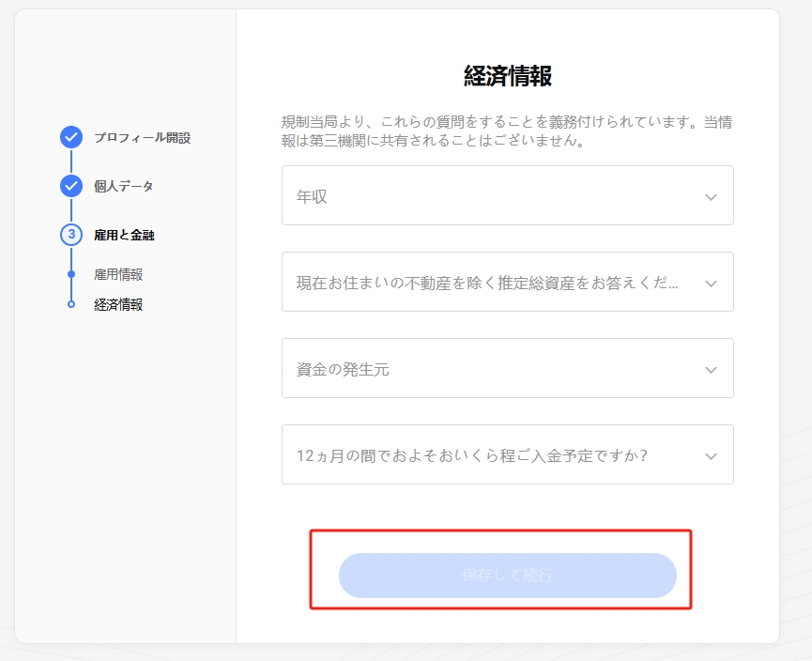Click the checkmark icon beside プロフィール開設
This screenshot has width=812, height=661.
click(71, 138)
